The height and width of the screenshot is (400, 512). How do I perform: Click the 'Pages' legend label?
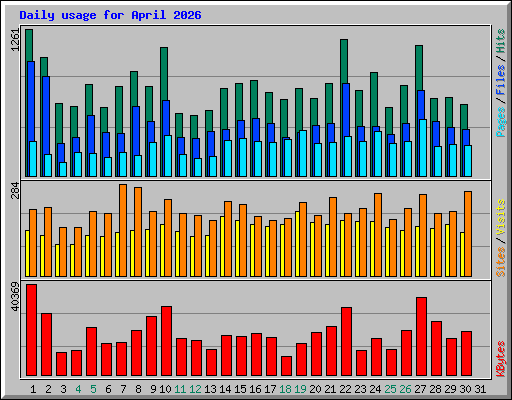point(501,122)
